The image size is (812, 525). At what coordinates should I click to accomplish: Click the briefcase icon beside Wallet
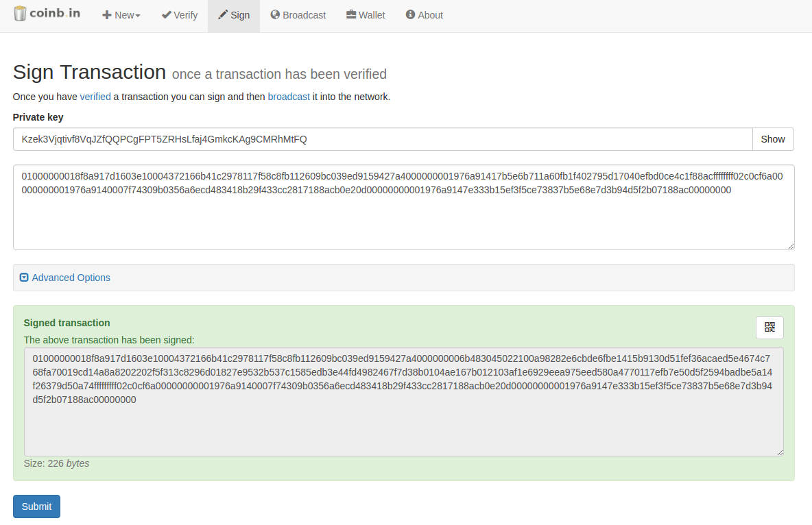pyautogui.click(x=351, y=15)
